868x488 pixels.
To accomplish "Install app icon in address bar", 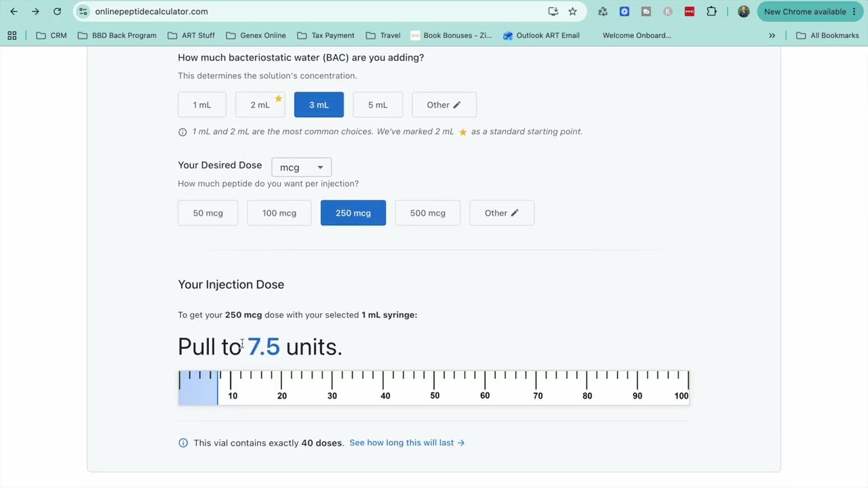I will (553, 12).
